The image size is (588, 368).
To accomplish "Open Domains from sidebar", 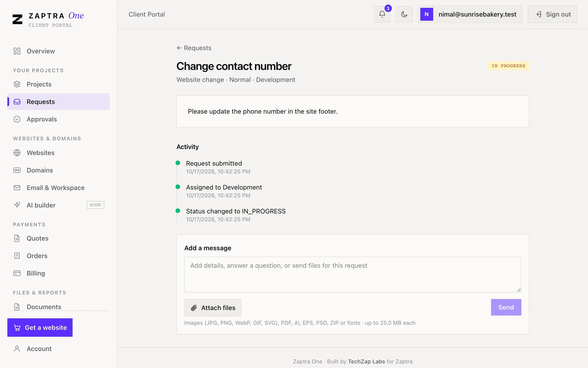I will click(59, 170).
